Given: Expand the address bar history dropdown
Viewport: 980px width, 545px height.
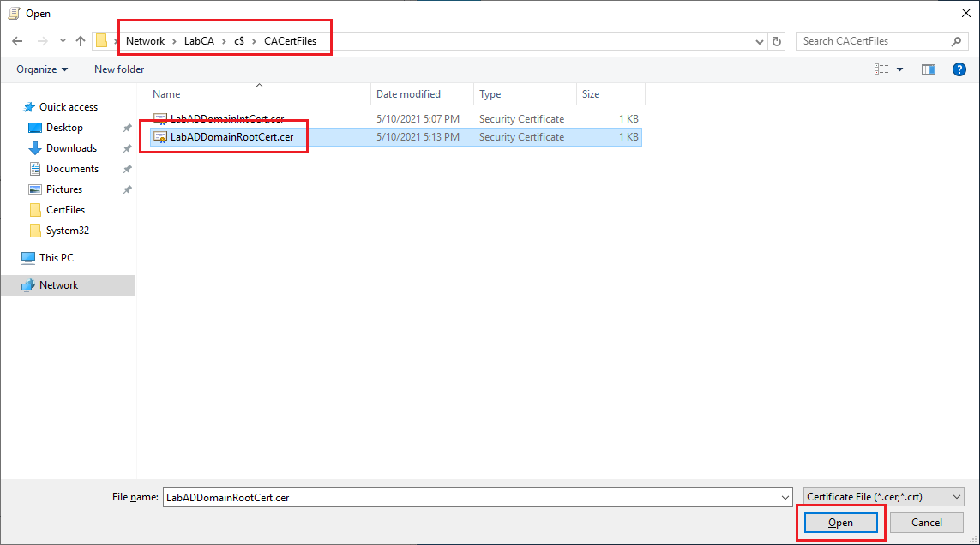Looking at the screenshot, I should click(x=760, y=41).
